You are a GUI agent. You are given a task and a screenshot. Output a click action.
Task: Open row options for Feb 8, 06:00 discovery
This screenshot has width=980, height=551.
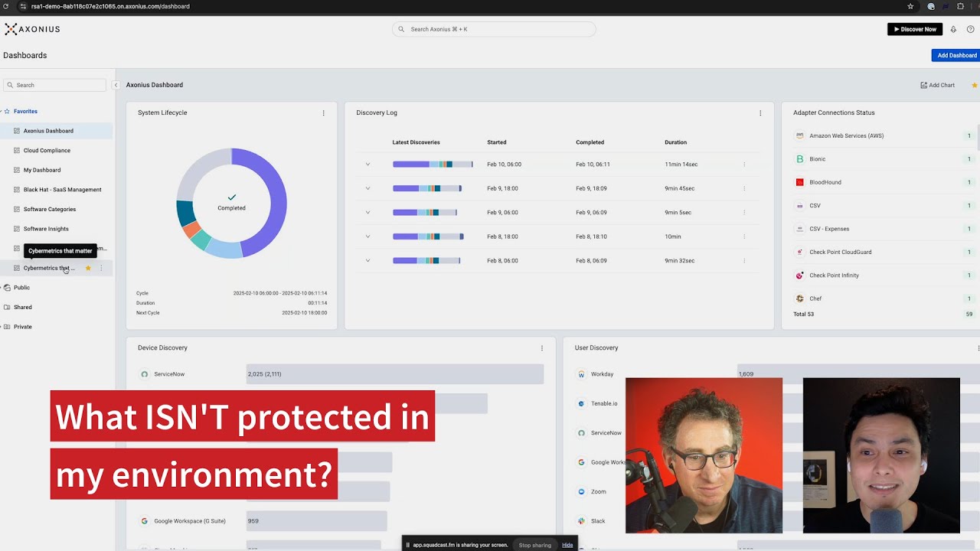click(744, 261)
